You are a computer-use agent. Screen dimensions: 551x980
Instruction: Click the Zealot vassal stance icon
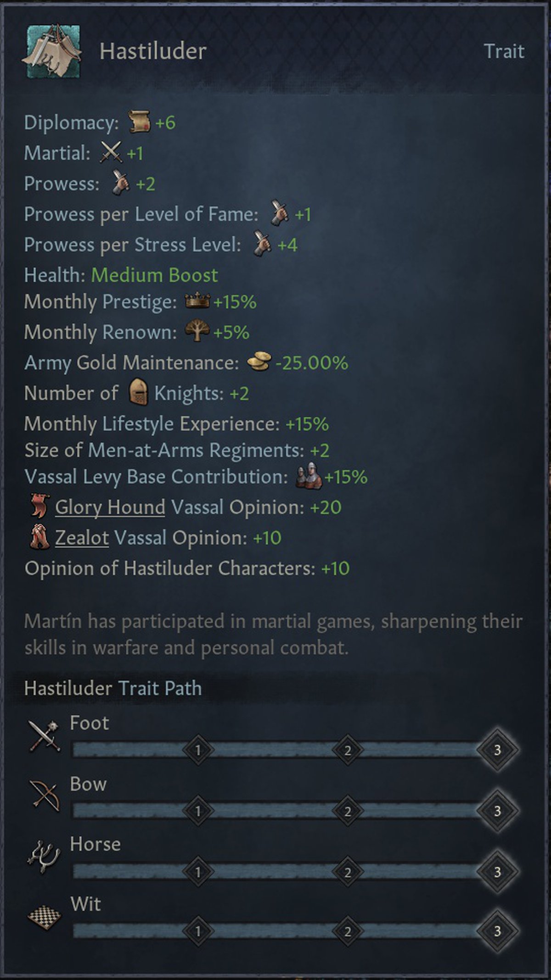tap(39, 537)
